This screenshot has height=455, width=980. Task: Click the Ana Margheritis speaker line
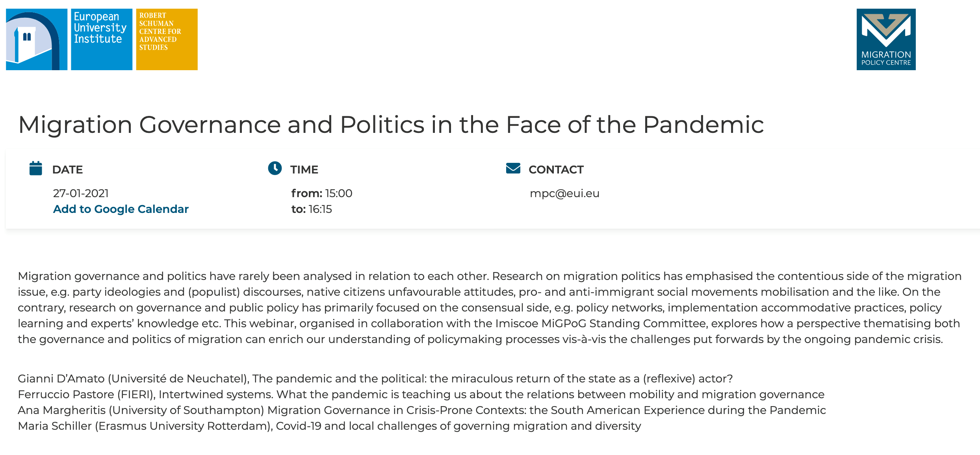pos(422,410)
